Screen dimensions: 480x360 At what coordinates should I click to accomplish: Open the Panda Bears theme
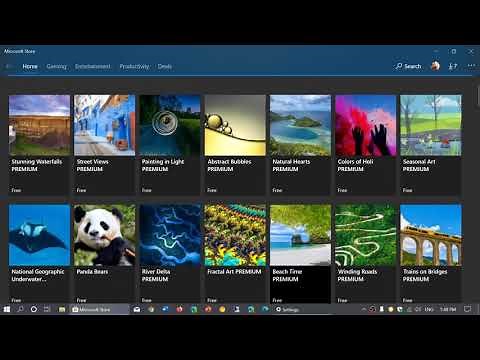point(105,254)
